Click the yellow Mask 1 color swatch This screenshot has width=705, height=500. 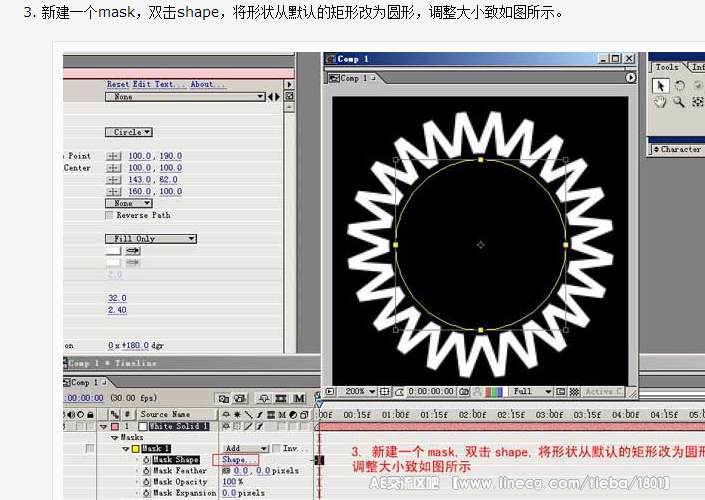(135, 449)
